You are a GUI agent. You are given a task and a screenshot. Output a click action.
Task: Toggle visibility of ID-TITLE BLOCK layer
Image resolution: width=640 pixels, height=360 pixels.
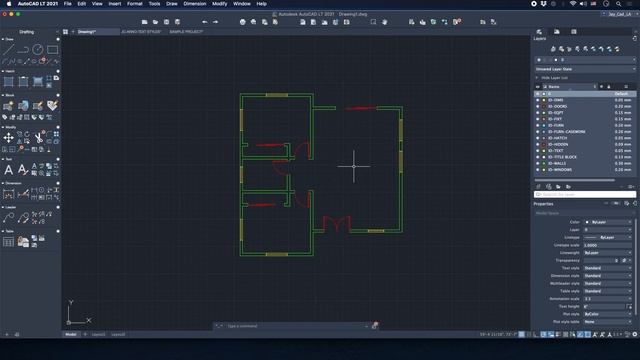tap(538, 157)
